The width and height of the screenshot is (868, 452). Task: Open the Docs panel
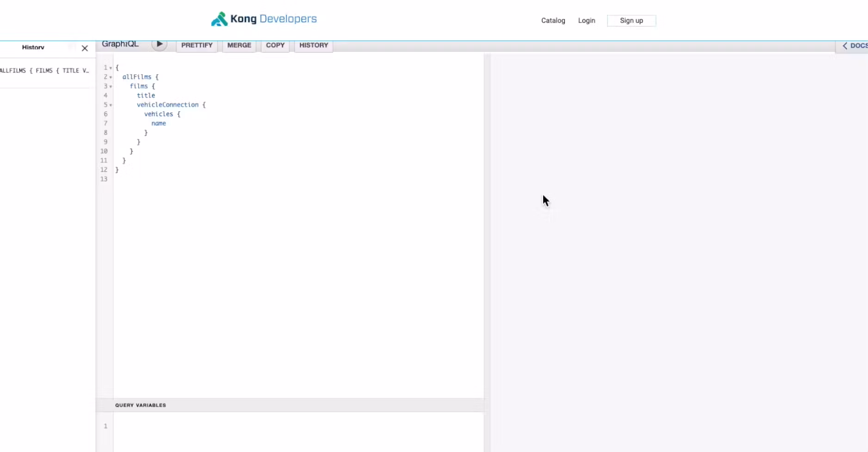coord(854,45)
